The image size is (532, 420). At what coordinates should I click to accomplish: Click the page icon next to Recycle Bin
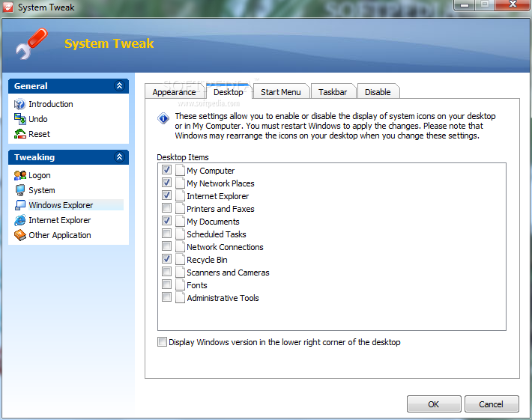[x=180, y=259]
